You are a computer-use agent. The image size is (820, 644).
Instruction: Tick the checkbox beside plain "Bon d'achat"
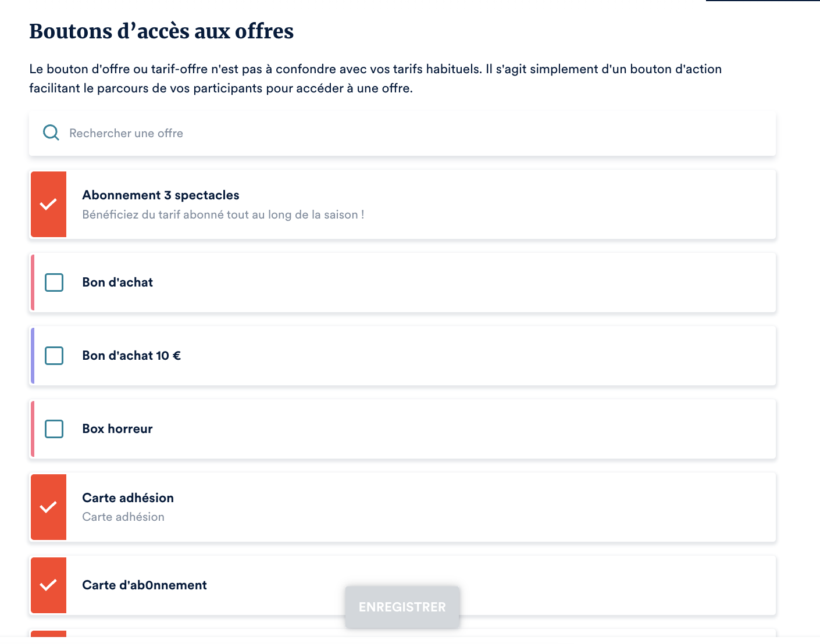54,282
